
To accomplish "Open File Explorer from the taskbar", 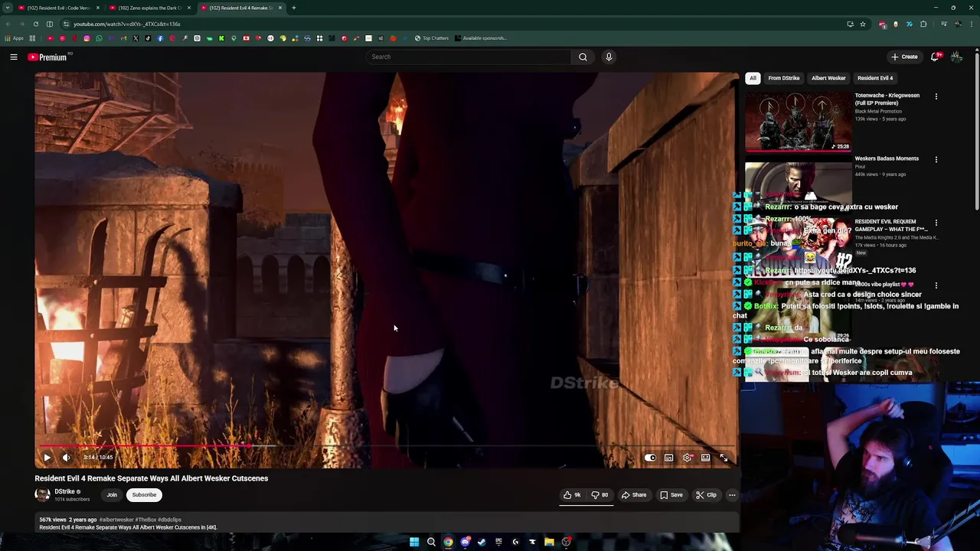I will [549, 542].
